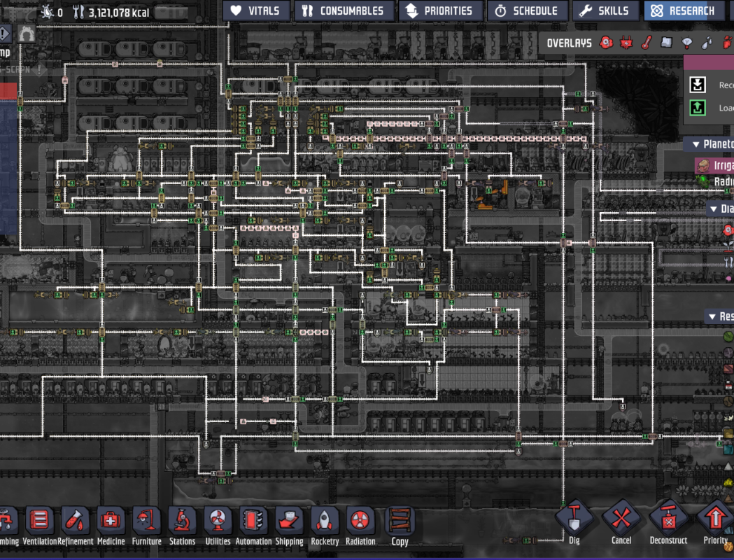Click the OVERLAYS label

(570, 43)
